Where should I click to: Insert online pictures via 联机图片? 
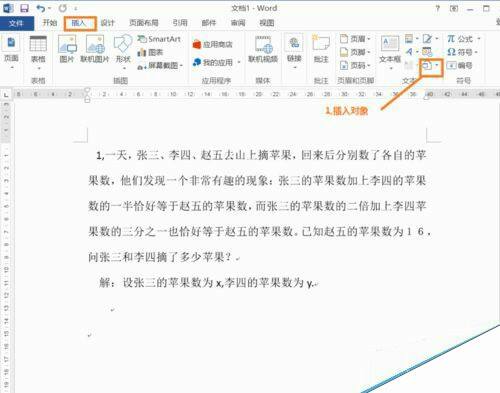coord(95,49)
